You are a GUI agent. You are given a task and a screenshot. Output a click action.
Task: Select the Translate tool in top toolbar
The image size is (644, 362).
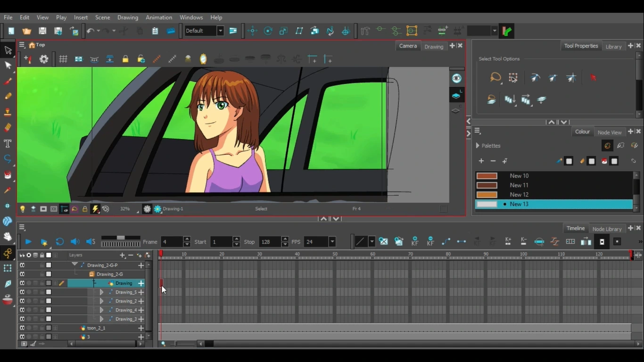(x=253, y=31)
